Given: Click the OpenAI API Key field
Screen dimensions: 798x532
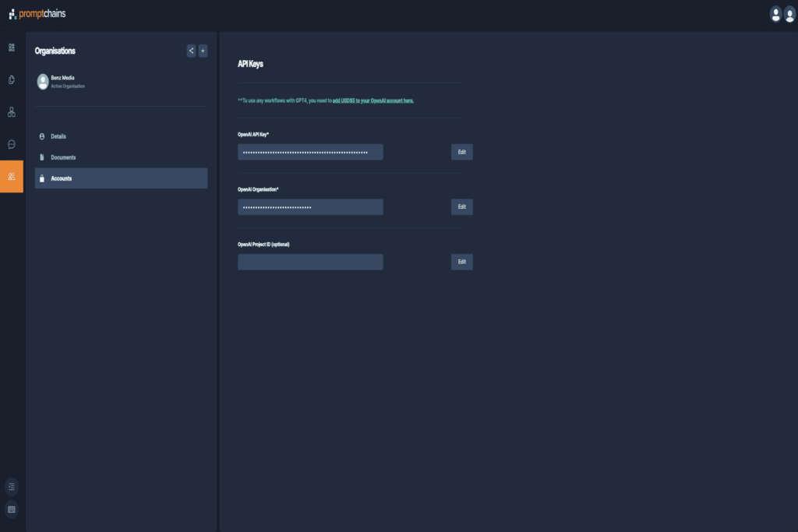Looking at the screenshot, I should click(310, 152).
